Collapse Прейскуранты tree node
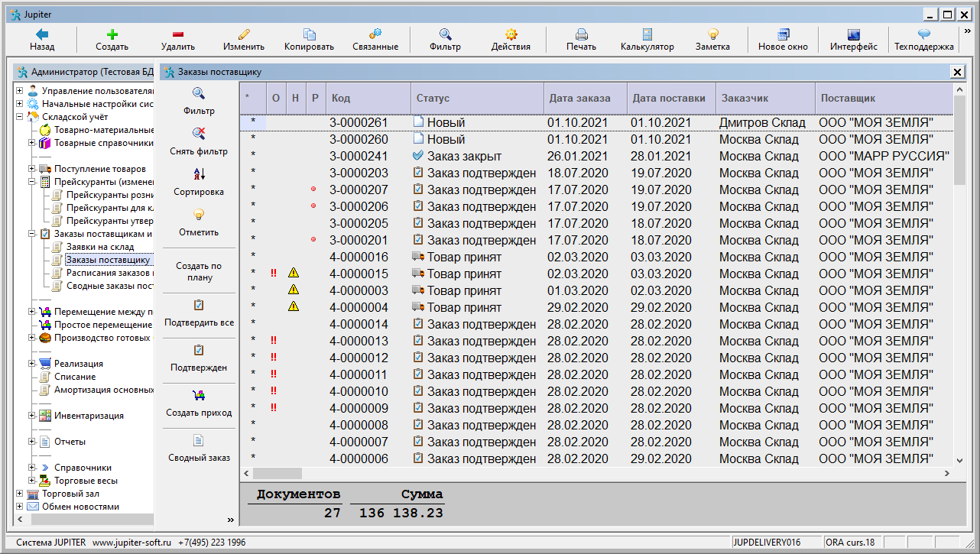The width and height of the screenshot is (980, 554). (31, 182)
